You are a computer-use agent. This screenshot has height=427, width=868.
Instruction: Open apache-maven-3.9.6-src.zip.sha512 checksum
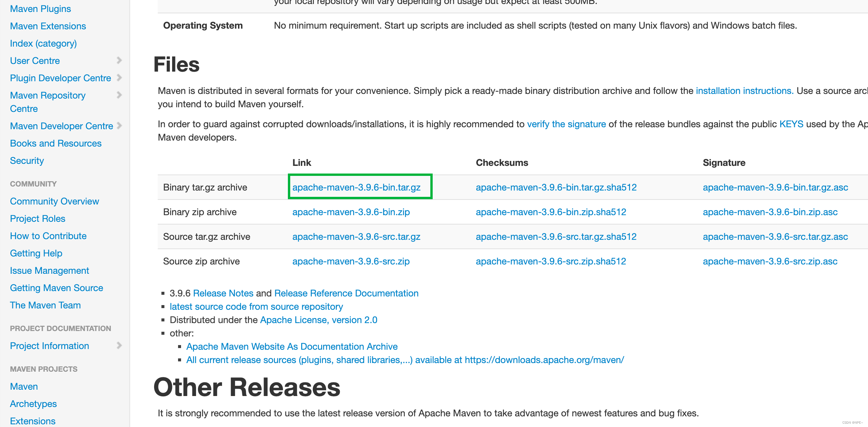coord(551,261)
